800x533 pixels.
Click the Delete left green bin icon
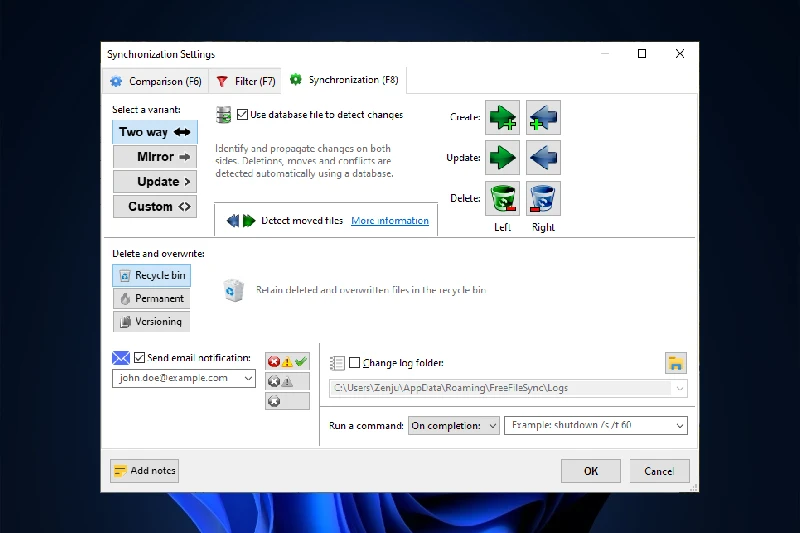pyautogui.click(x=503, y=198)
